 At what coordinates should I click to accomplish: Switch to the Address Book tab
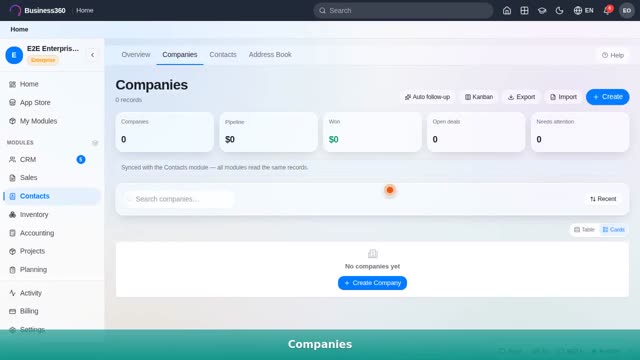270,55
